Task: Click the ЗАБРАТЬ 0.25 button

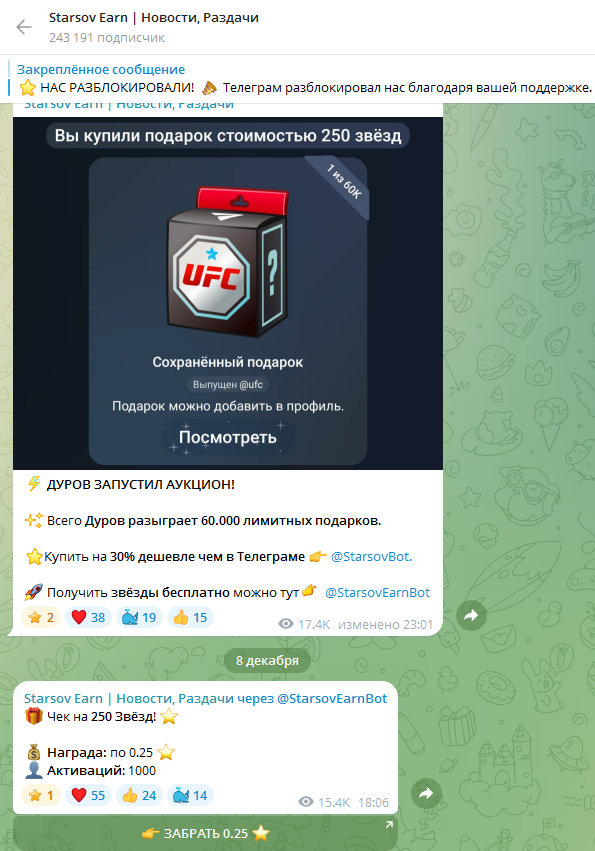Action: pyautogui.click(x=206, y=833)
